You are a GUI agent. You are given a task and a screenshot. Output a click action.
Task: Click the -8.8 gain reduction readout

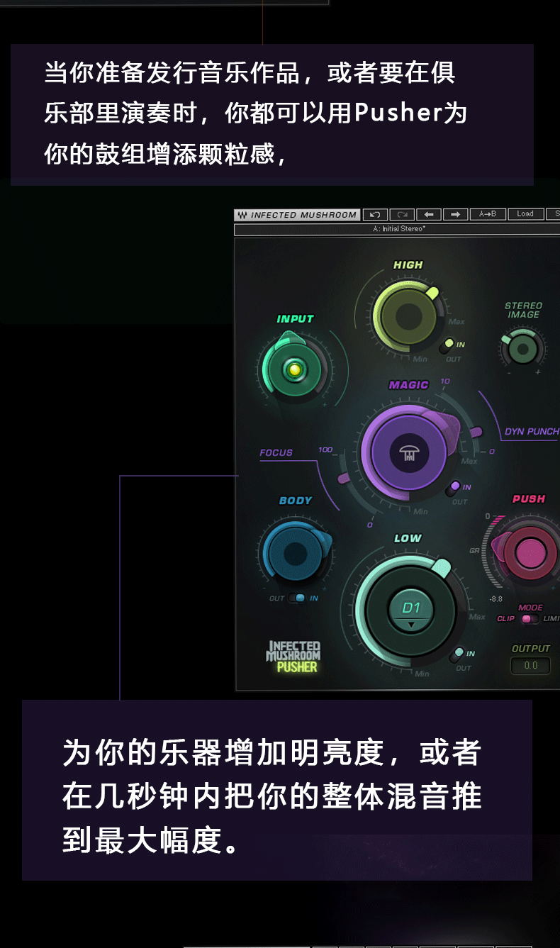[x=495, y=599]
